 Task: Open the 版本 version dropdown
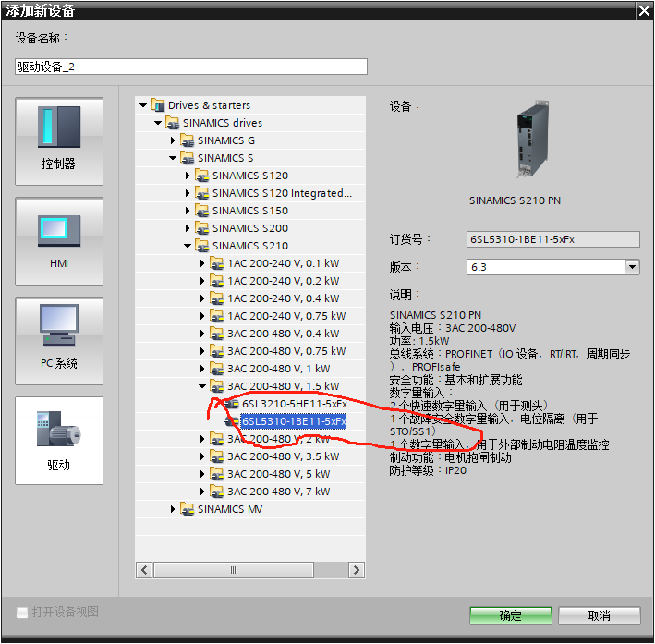[x=632, y=267]
